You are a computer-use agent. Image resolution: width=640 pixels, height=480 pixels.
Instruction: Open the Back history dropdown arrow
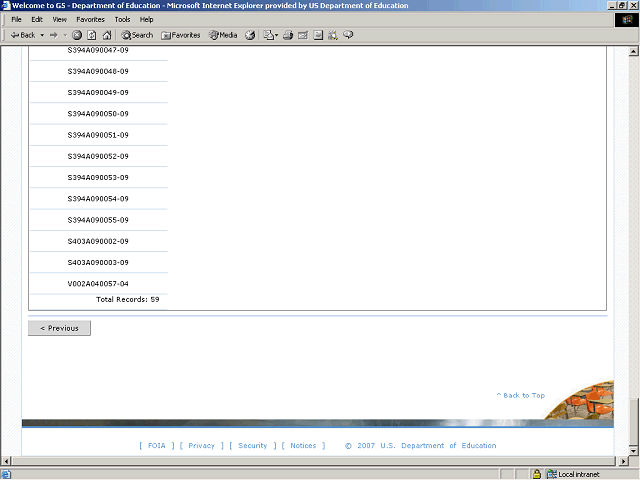42,35
